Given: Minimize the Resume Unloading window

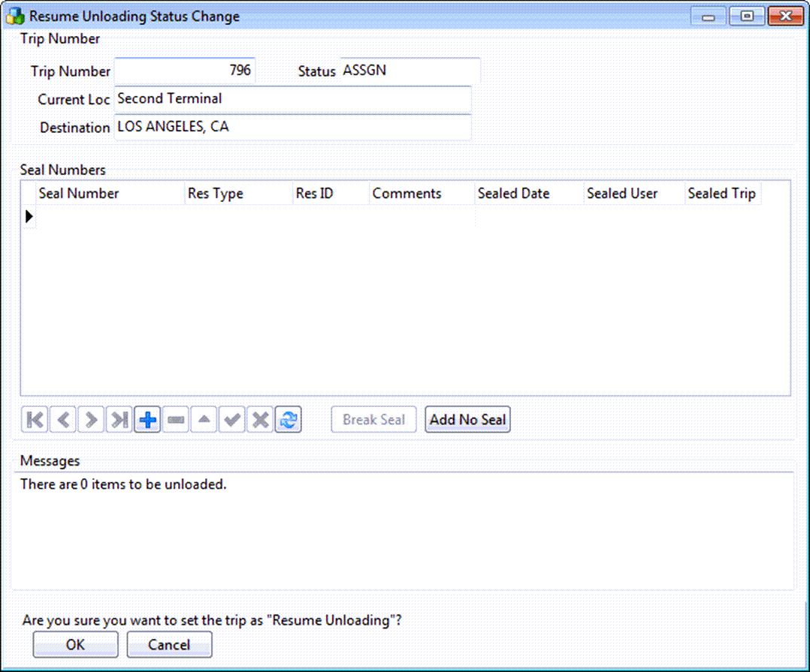Looking at the screenshot, I should pos(709,16).
